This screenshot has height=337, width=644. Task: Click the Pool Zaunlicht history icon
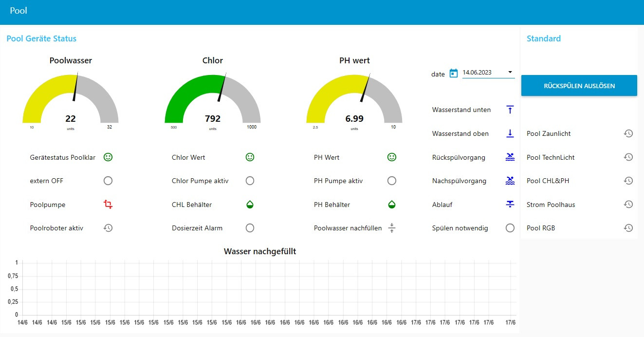[628, 133]
